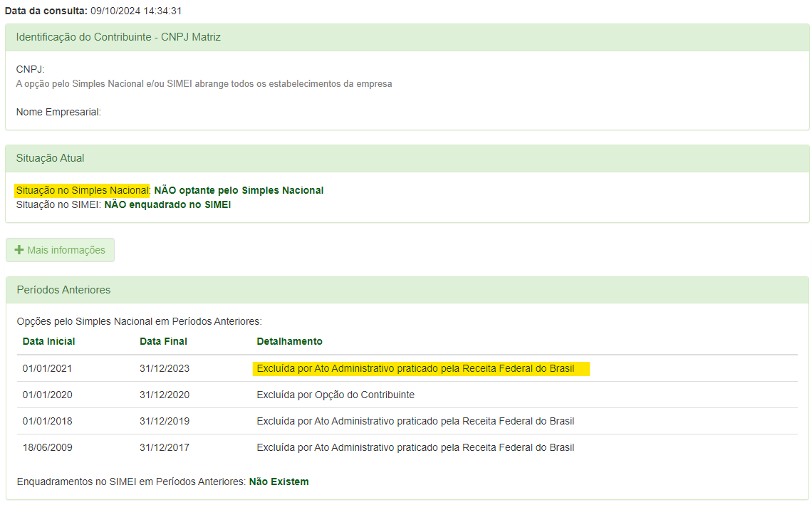The width and height of the screenshot is (812, 505).
Task: Select the highlighted exclusion detail for 2021-2023
Action: coord(422,368)
